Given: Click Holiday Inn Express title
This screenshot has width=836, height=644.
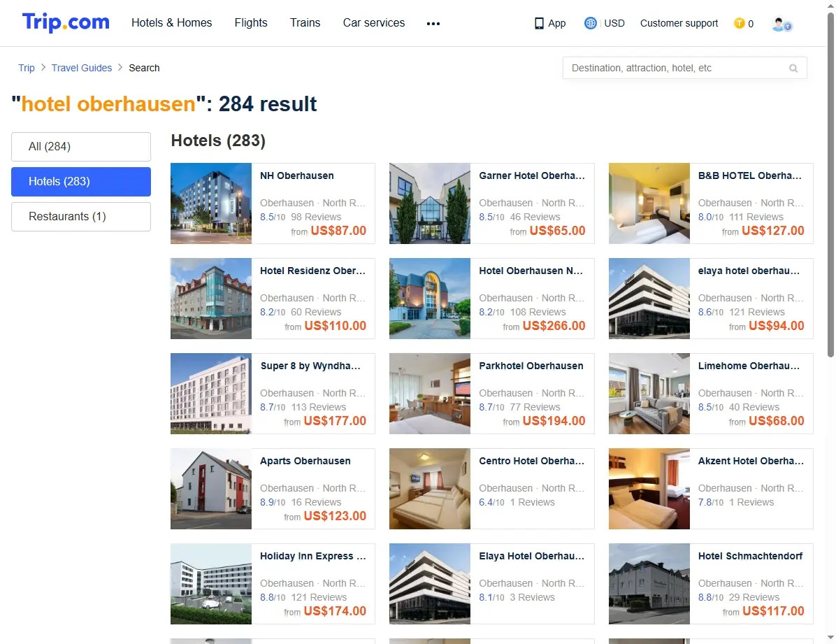Looking at the screenshot, I should point(313,556).
